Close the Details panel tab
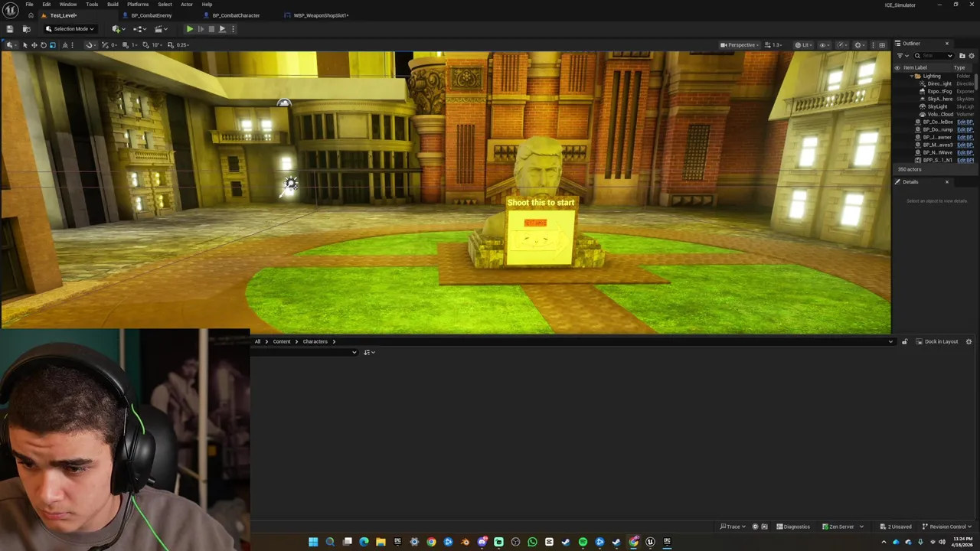The image size is (980, 551). coord(946,182)
